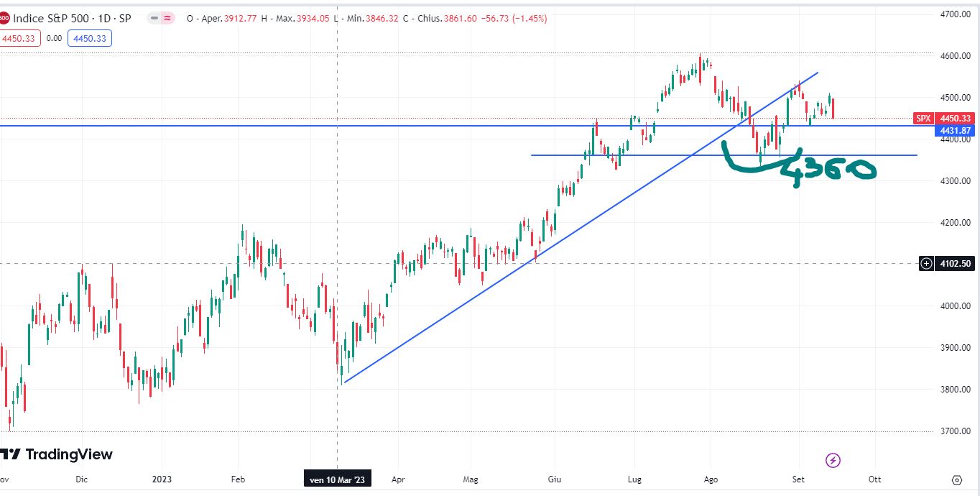Click the Set label on time axis
The image size is (980, 496).
[798, 479]
